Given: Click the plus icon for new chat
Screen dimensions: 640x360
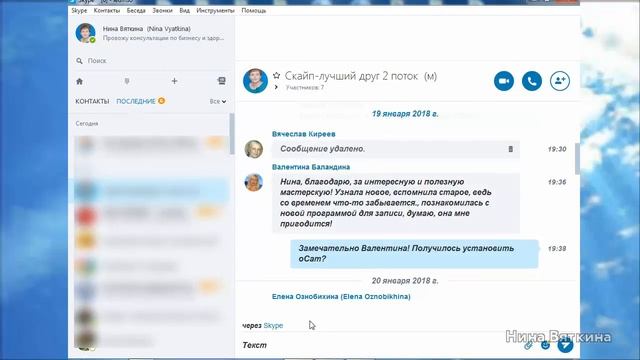Looking at the screenshot, I should [174, 81].
